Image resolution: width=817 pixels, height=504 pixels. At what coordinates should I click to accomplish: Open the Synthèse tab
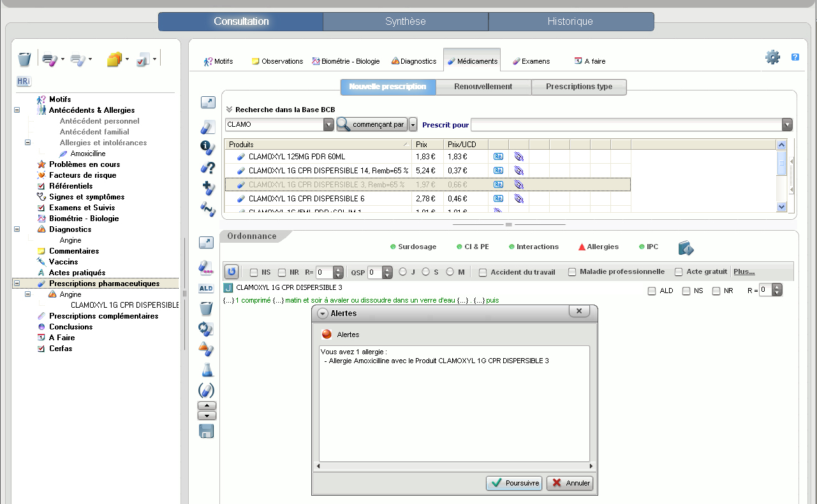(406, 22)
